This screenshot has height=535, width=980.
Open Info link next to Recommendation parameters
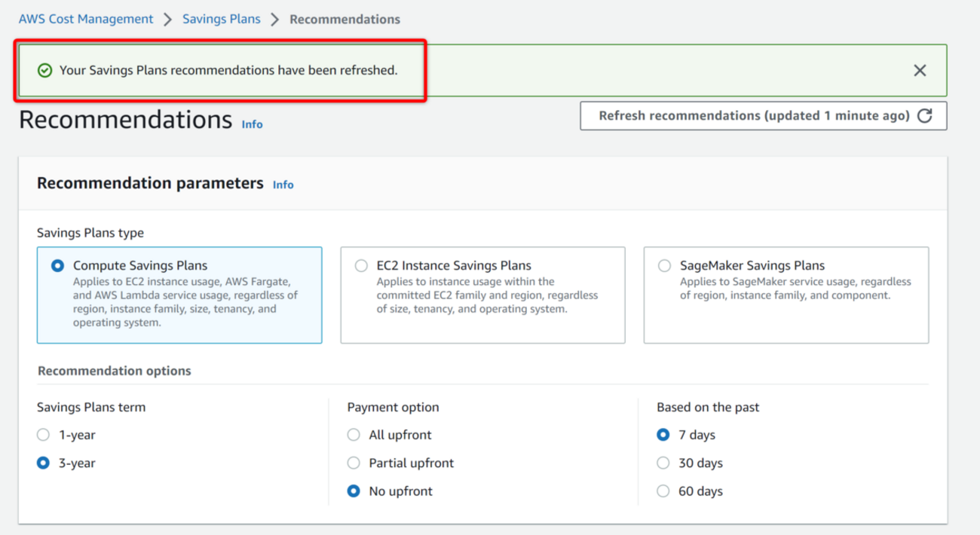(283, 185)
